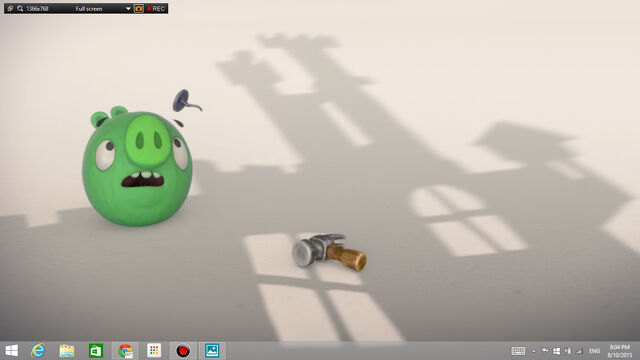This screenshot has width=640, height=360.
Task: Open the Windows Store taskbar icon
Action: coord(96,351)
